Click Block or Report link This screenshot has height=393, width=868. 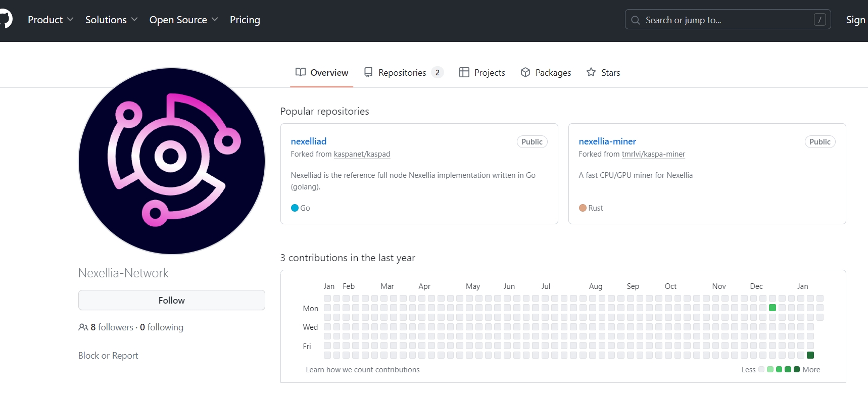pos(108,356)
